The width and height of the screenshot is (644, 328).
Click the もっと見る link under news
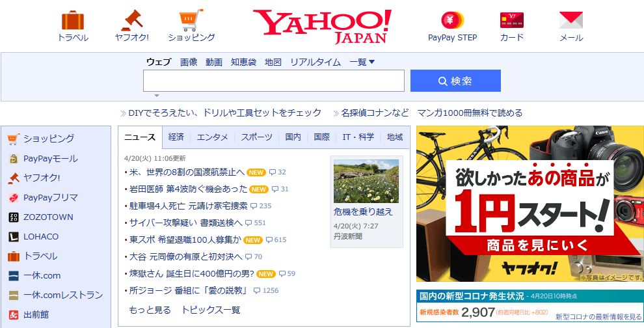tap(150, 310)
